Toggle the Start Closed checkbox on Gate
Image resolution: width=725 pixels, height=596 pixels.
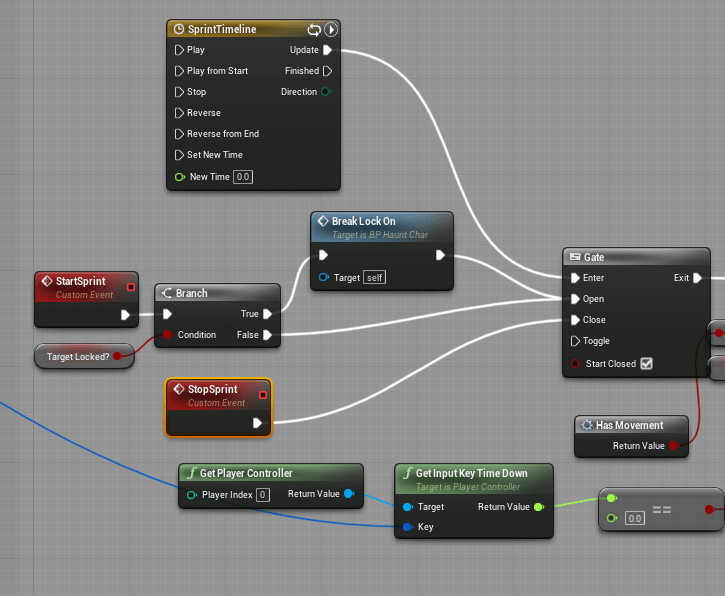646,364
